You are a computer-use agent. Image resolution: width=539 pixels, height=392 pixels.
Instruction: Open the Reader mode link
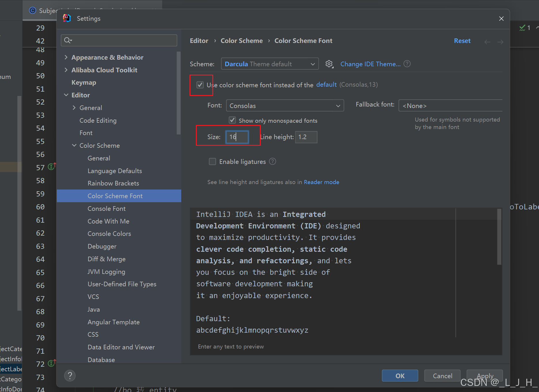point(321,182)
